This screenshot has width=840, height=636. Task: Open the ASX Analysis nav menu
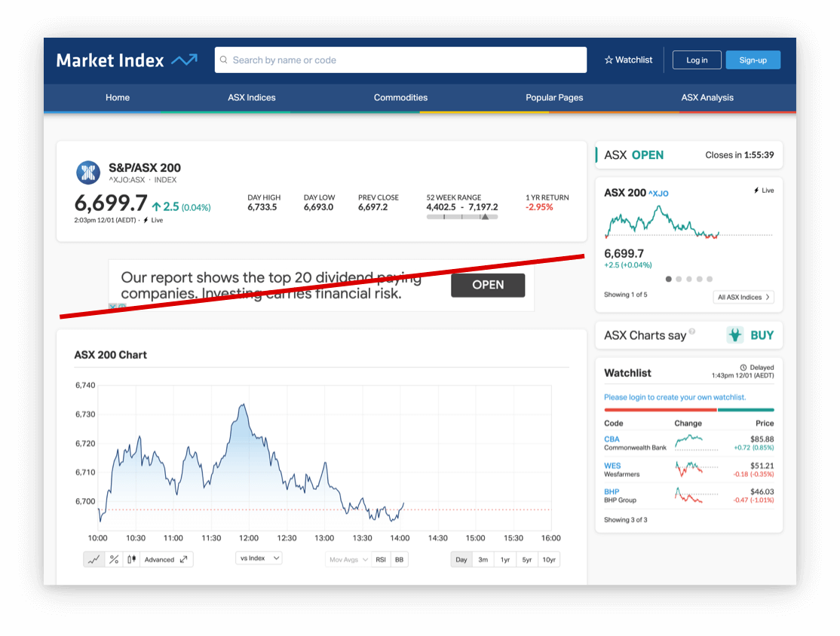(707, 97)
